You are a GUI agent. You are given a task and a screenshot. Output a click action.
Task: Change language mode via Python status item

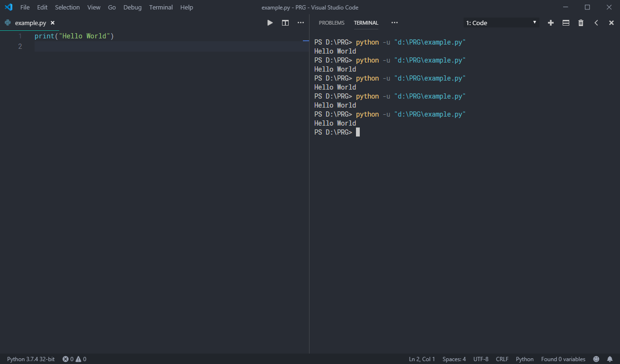pos(524,359)
